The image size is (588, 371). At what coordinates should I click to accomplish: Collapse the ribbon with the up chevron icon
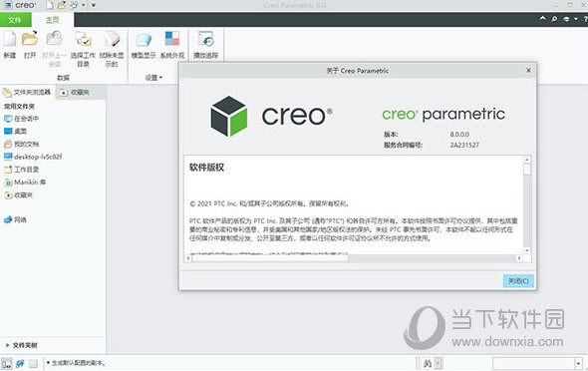tap(542, 18)
